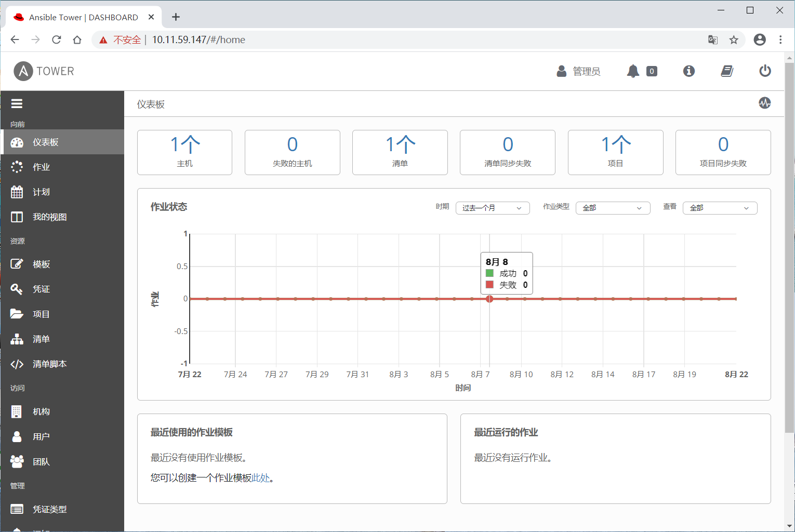Select the 项目 (Projects) sidebar item
The width and height of the screenshot is (795, 532).
coord(42,314)
